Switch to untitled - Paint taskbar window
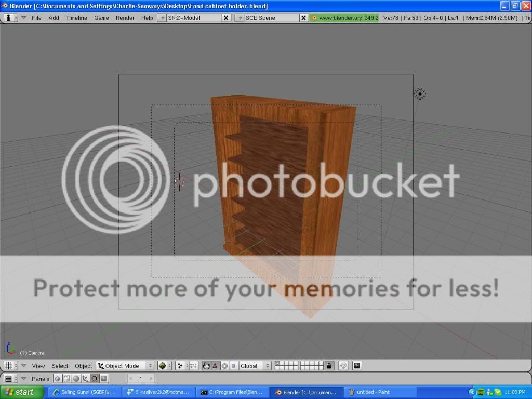The image size is (532, 399). click(x=379, y=392)
